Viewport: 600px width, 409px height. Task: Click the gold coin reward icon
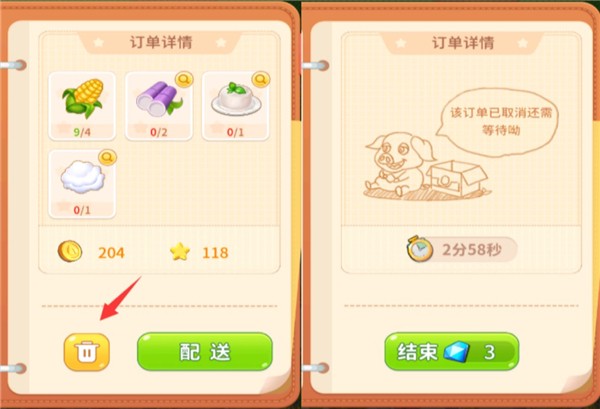pyautogui.click(x=70, y=251)
